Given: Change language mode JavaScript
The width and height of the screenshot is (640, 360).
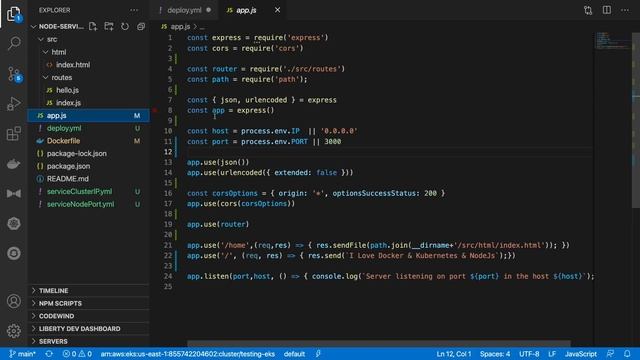Looking at the screenshot, I should pyautogui.click(x=580, y=354).
